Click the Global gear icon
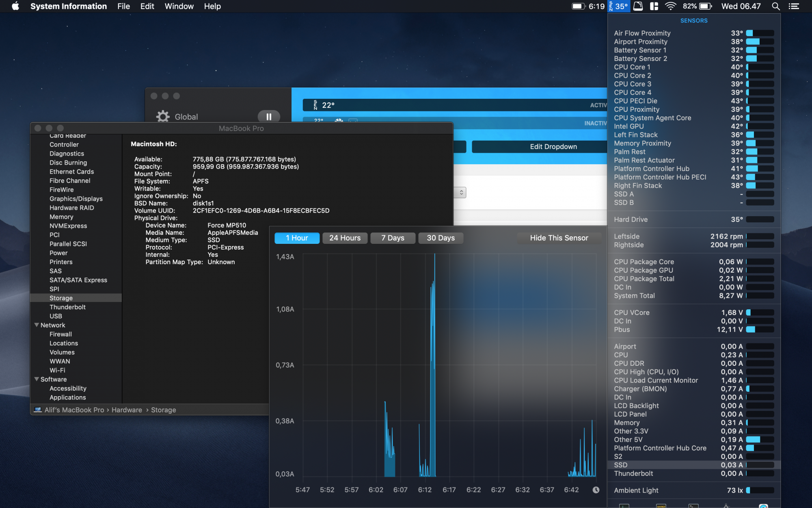The width and height of the screenshot is (812, 508). (163, 117)
